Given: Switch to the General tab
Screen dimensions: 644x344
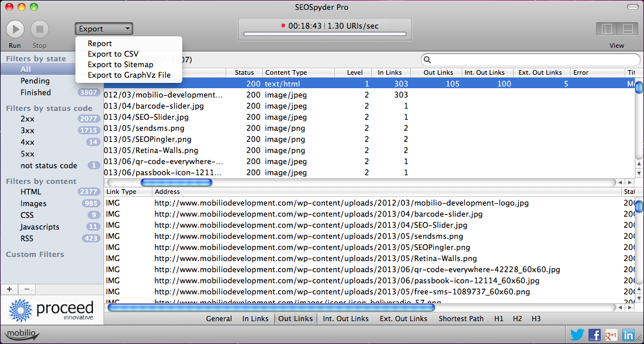Looking at the screenshot, I should point(219,318).
